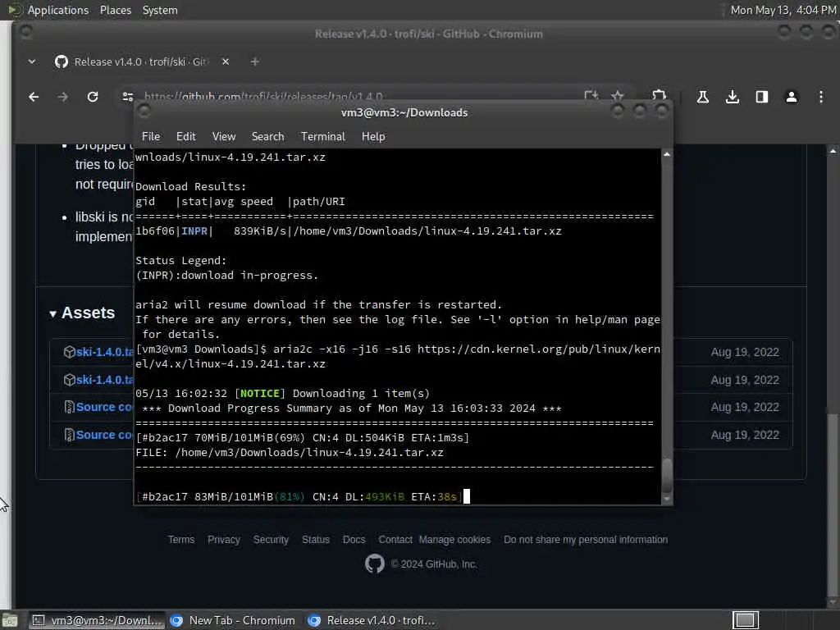The width and height of the screenshot is (840, 630).
Task: Open the Chromium three-dot menu
Action: click(x=821, y=97)
